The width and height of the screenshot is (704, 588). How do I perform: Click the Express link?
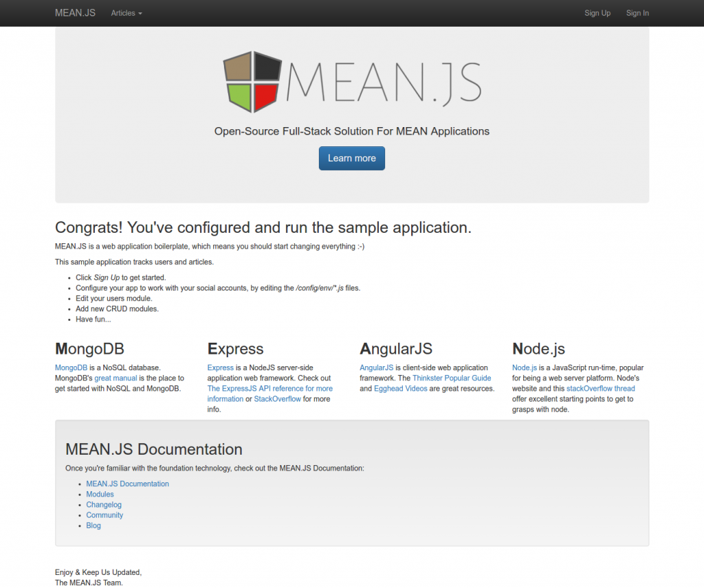pyautogui.click(x=220, y=368)
